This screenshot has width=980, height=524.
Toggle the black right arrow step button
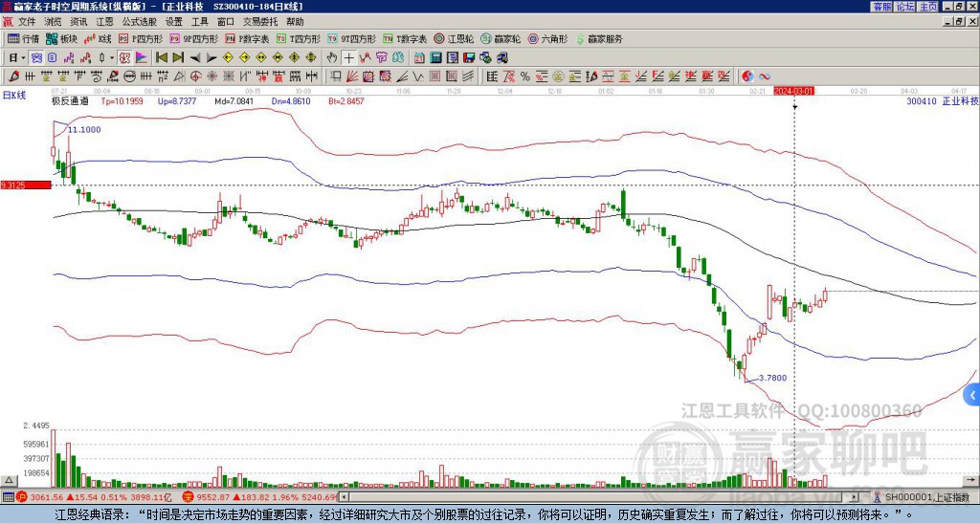pos(212,58)
